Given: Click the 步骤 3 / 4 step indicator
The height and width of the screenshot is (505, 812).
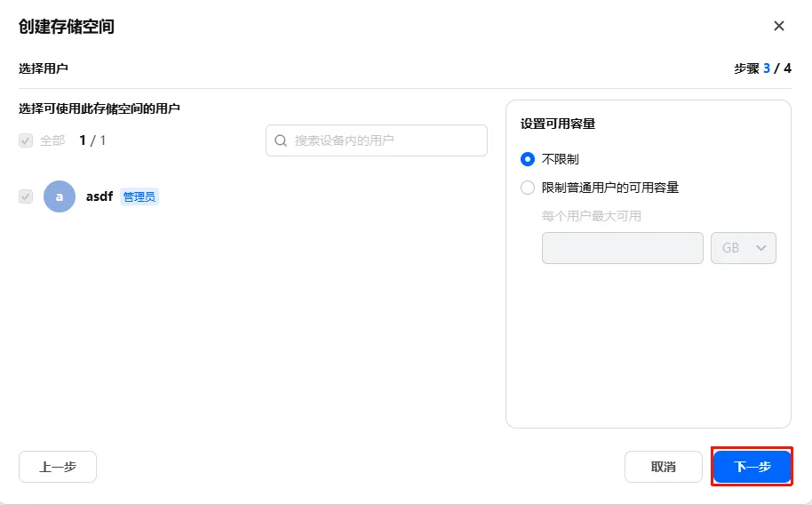Looking at the screenshot, I should point(762,68).
